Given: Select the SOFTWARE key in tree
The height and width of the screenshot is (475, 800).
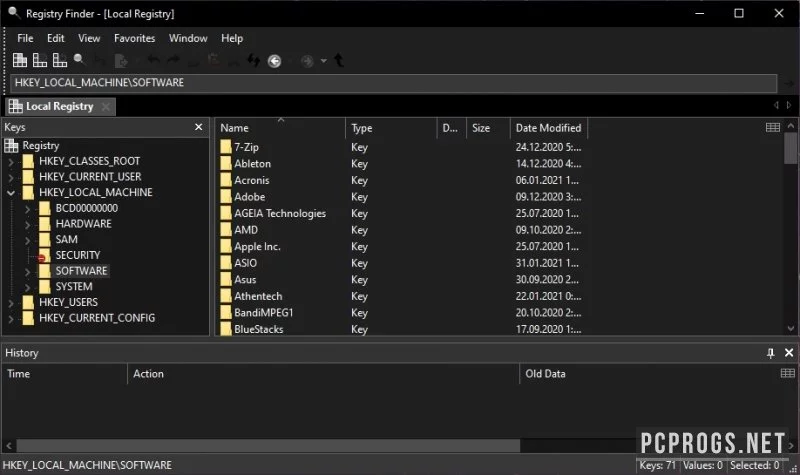Looking at the screenshot, I should [x=81, y=271].
